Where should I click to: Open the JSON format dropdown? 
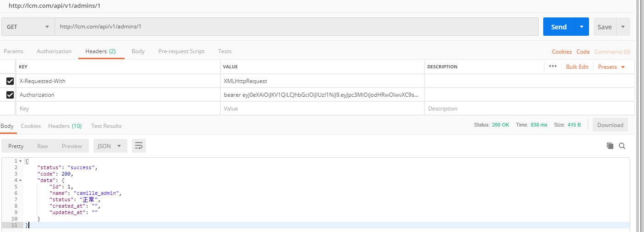click(110, 146)
